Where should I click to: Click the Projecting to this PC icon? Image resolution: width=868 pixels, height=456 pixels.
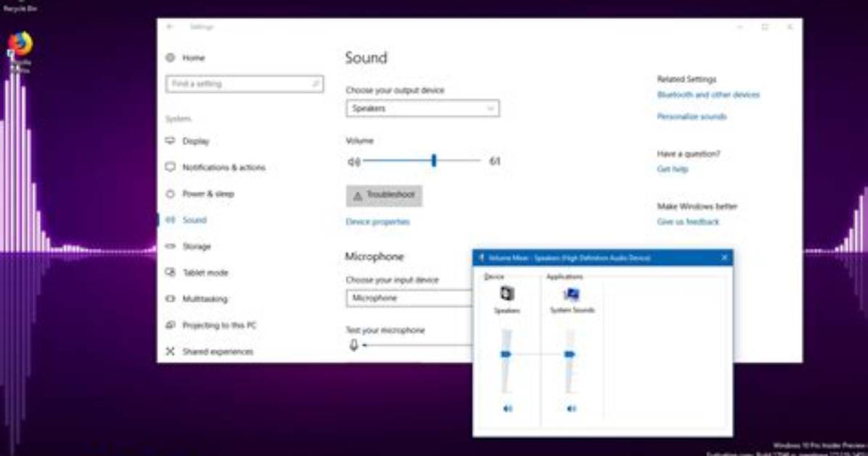(171, 325)
